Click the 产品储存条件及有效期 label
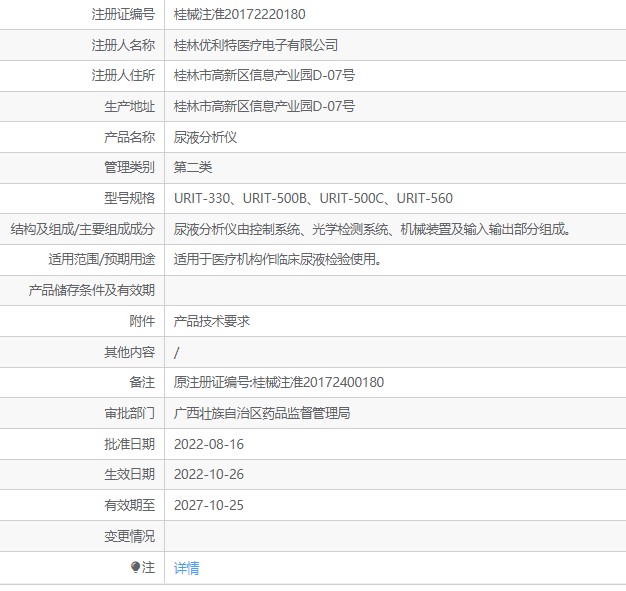Image resolution: width=626 pixels, height=591 pixels. 91,291
